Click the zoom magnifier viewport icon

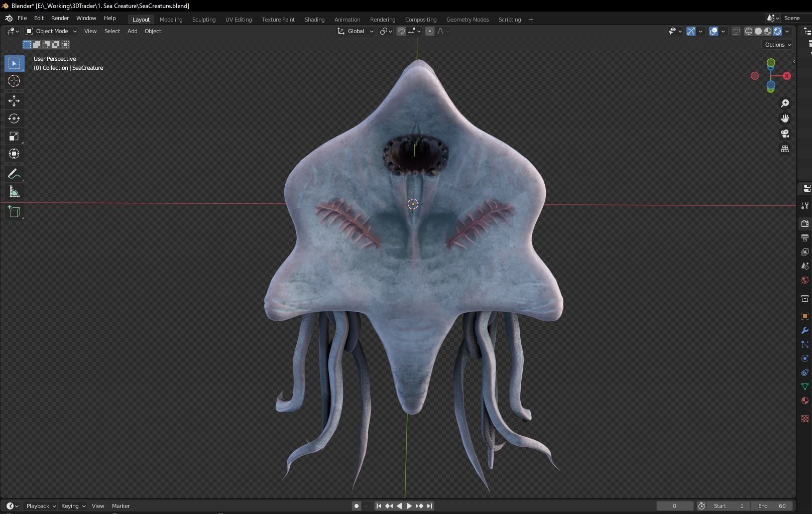(785, 103)
